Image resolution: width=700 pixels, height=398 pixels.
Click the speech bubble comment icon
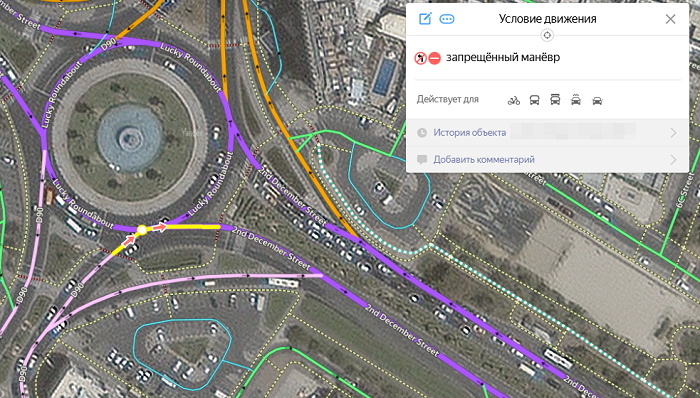click(x=422, y=159)
